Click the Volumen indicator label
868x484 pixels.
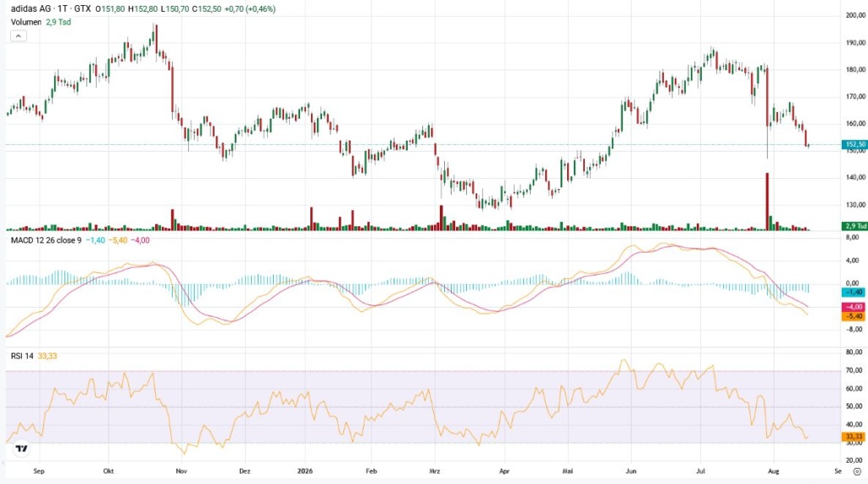pyautogui.click(x=26, y=22)
